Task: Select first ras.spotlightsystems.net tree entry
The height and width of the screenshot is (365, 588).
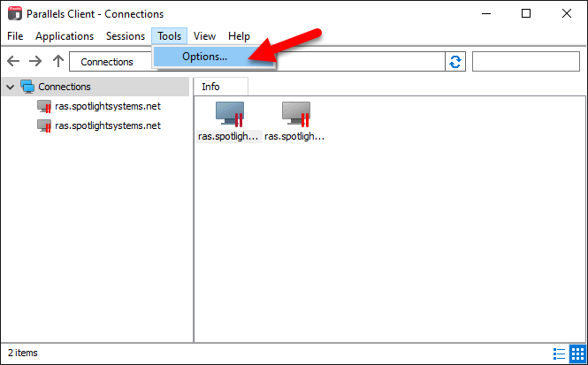Action: pyautogui.click(x=107, y=106)
